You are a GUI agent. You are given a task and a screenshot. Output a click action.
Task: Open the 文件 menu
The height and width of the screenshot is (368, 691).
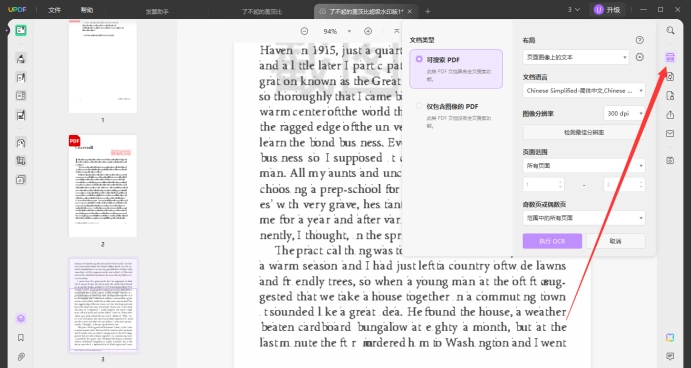pyautogui.click(x=54, y=10)
